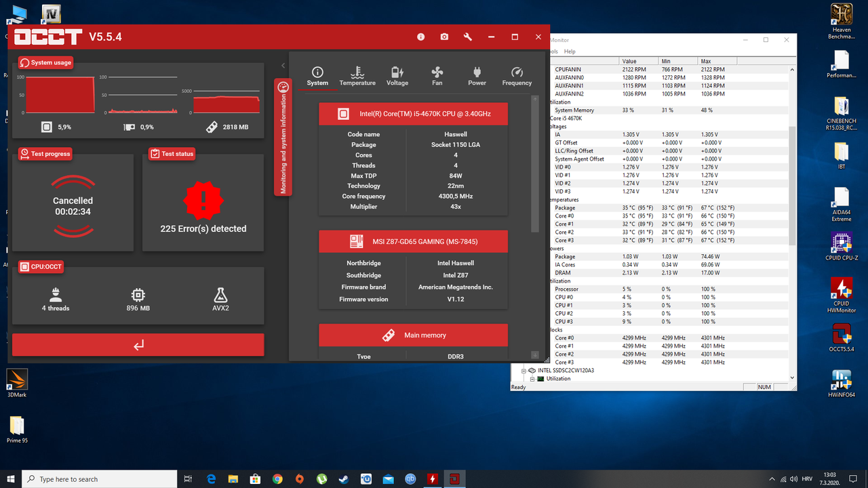
Task: Open the 3DMark desktop shortcut
Action: point(17,382)
